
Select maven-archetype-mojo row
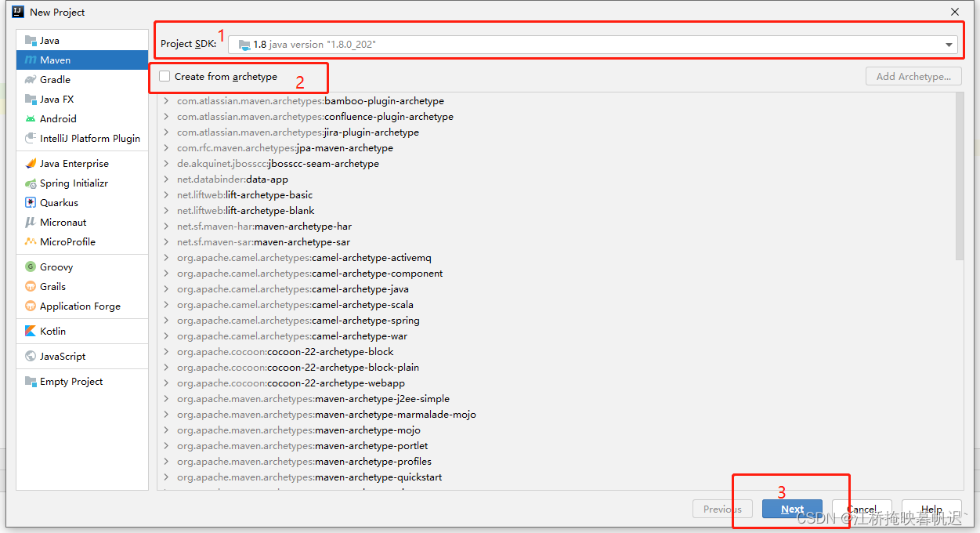coord(556,430)
